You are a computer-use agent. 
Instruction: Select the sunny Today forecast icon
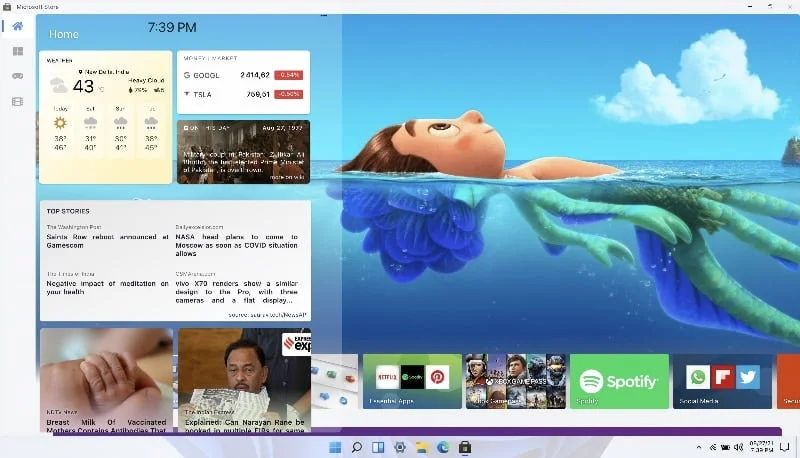point(60,123)
